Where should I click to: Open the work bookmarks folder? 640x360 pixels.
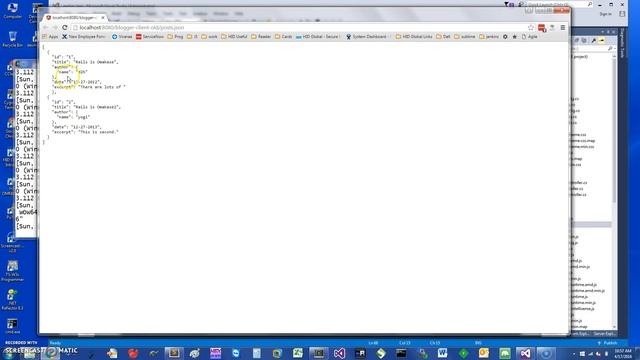209,37
